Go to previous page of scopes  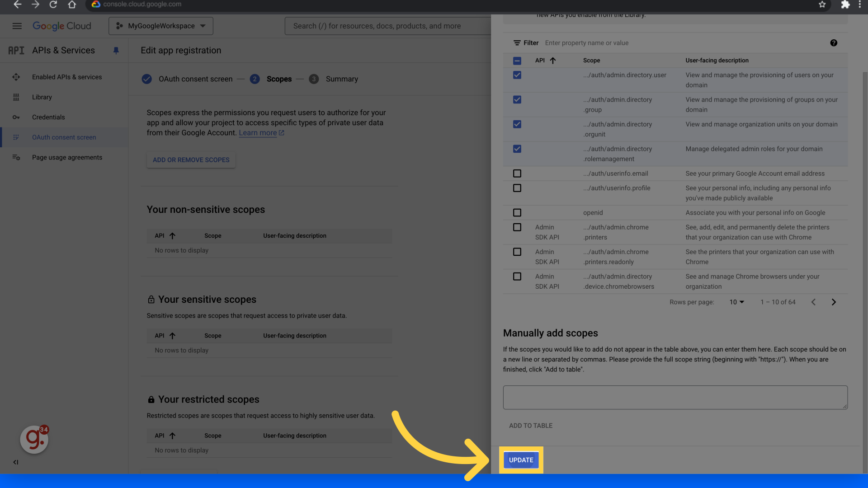coord(813,302)
